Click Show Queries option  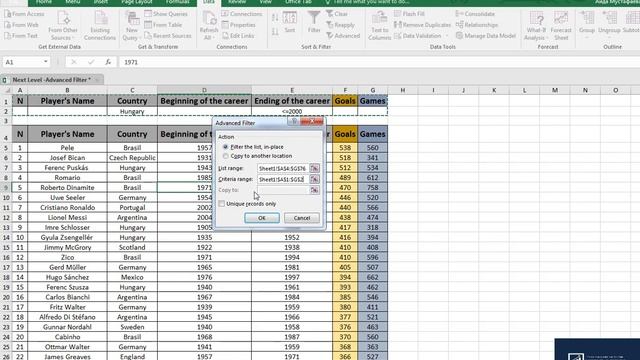point(166,14)
